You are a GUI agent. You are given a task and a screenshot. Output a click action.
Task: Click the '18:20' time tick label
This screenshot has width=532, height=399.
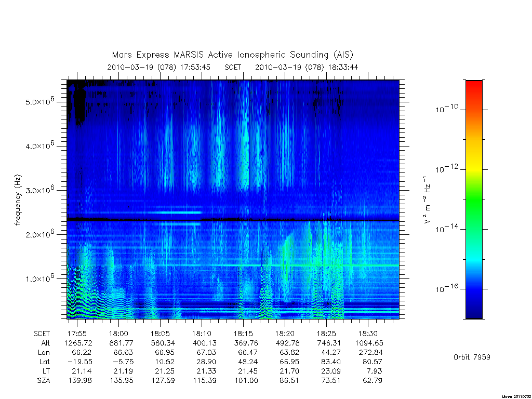click(285, 334)
